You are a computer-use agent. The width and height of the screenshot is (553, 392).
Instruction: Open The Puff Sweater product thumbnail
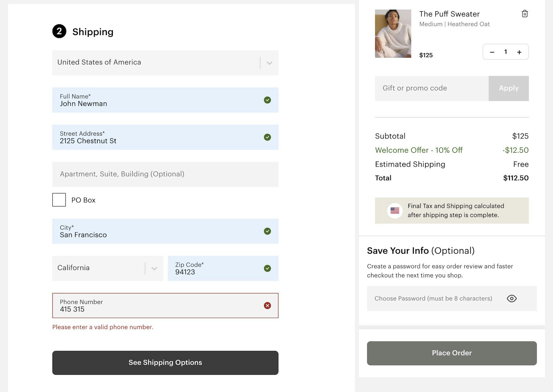(x=393, y=34)
